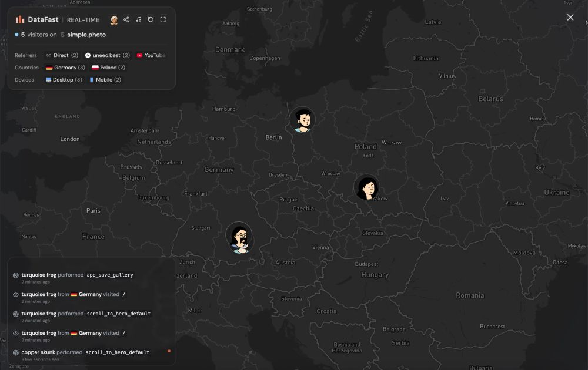Click the Romania country label on map
Screen dimensions: 588x370
(470, 295)
